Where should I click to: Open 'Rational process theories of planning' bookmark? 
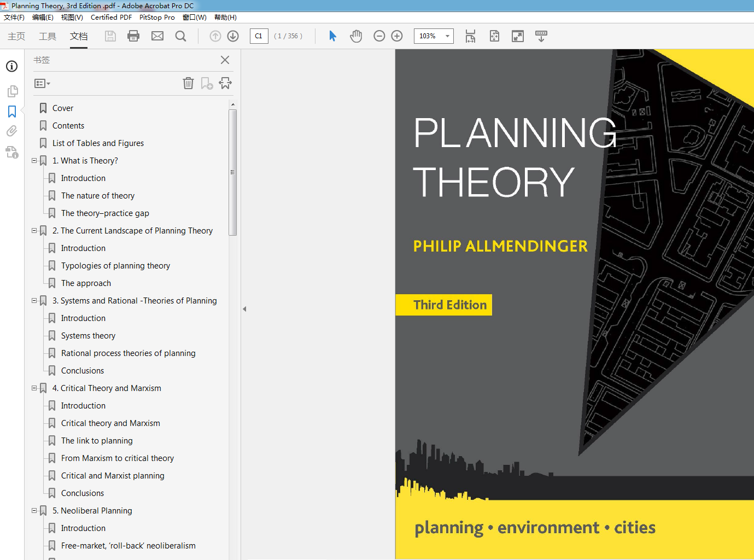pyautogui.click(x=128, y=353)
